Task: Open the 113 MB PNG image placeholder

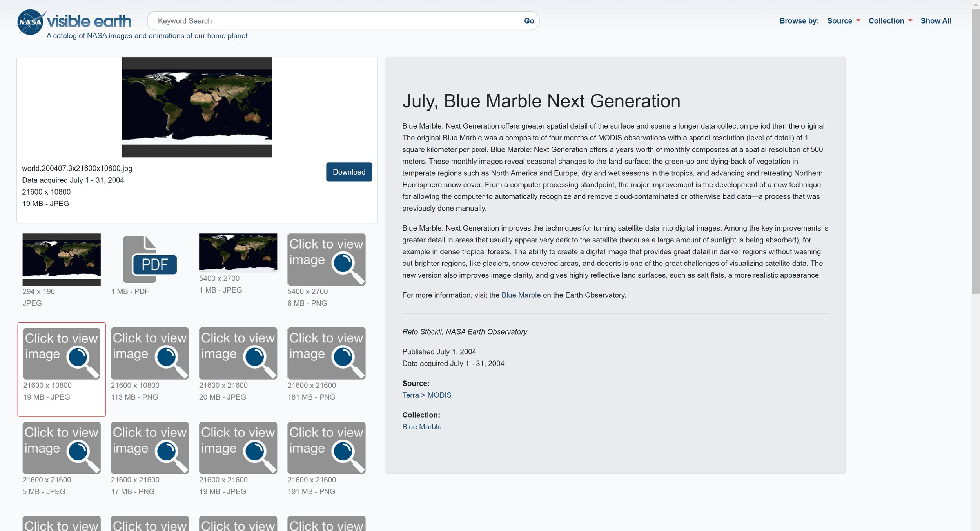Action: pos(150,353)
